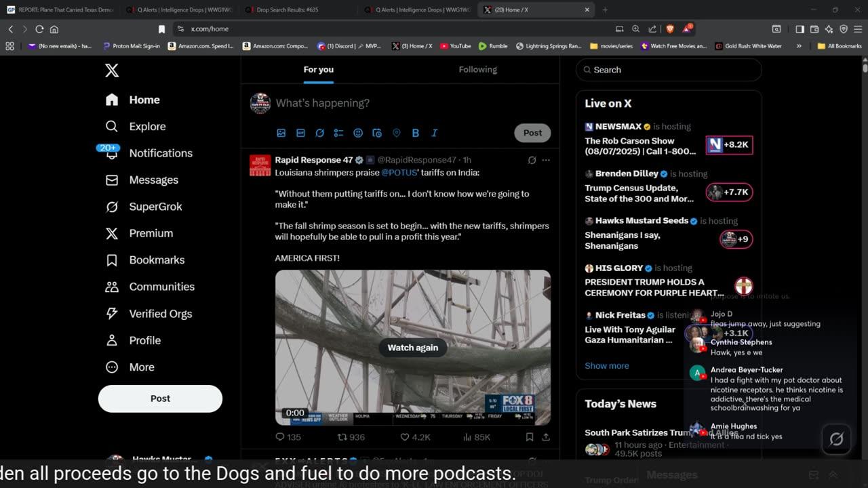
Task: View analytics showing 85K views
Action: point(476,437)
